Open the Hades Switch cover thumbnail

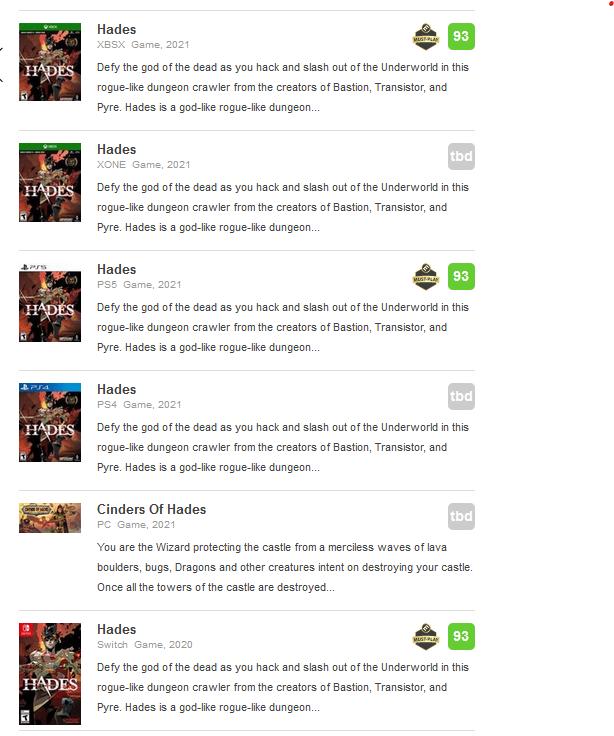[50, 674]
